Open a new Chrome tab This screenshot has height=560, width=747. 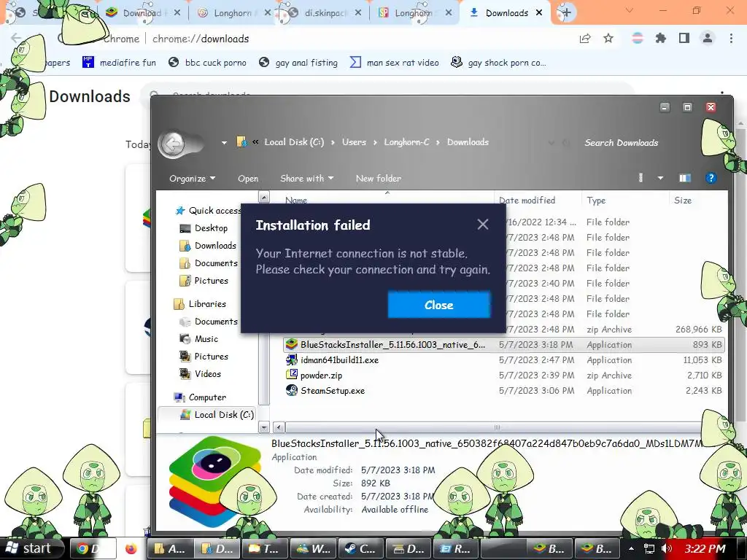click(x=566, y=13)
